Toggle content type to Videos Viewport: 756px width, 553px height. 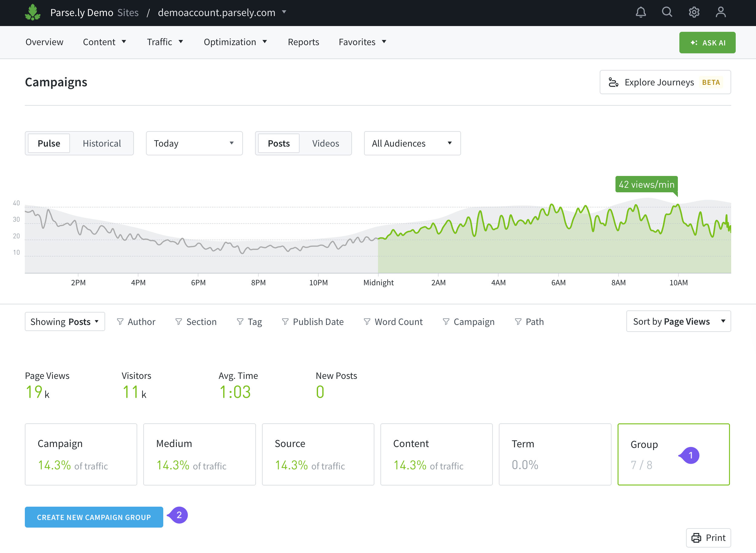[x=325, y=143]
